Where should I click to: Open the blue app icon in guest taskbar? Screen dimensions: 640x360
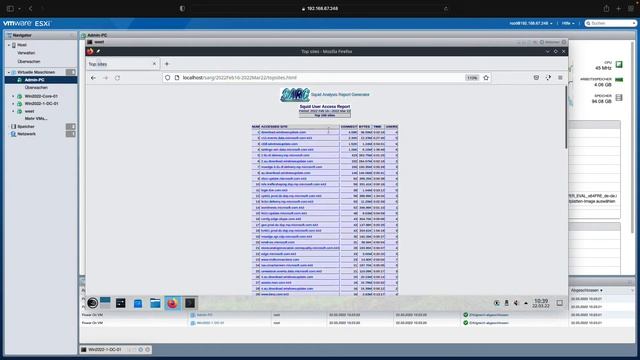click(138, 303)
